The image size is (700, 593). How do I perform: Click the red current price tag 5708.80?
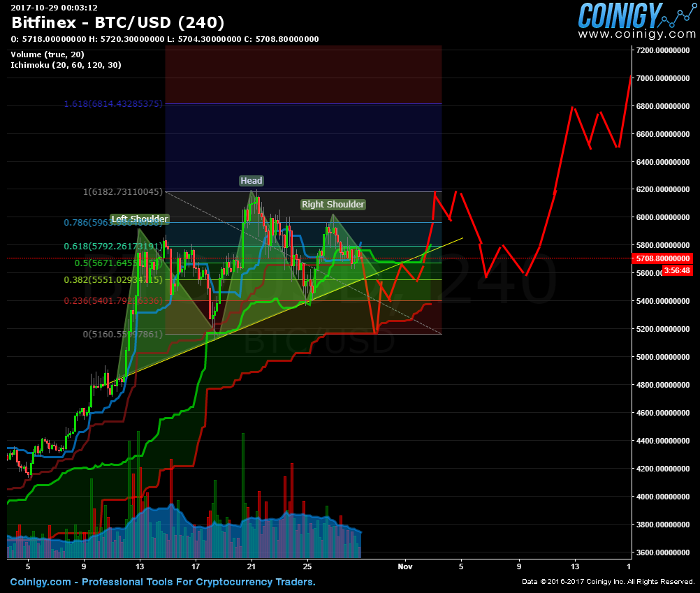pos(662,258)
